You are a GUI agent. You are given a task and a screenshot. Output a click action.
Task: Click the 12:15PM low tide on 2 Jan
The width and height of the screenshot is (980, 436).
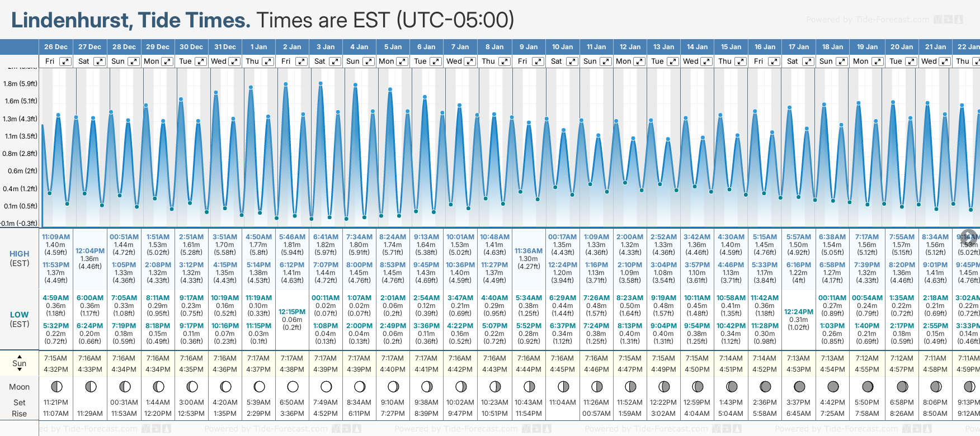click(x=292, y=312)
